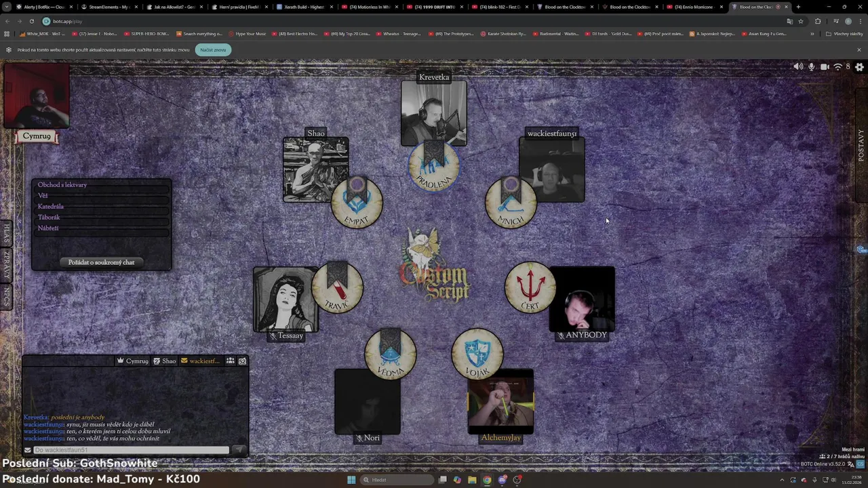Screen dimensions: 868x488
Task: Open the Windows Start menu
Action: [351, 480]
